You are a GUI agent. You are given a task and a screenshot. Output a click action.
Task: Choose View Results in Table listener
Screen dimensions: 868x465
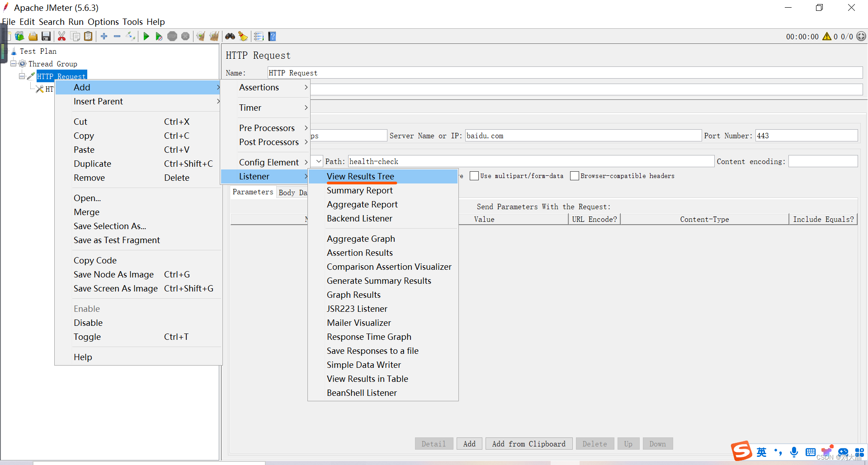pos(383,379)
